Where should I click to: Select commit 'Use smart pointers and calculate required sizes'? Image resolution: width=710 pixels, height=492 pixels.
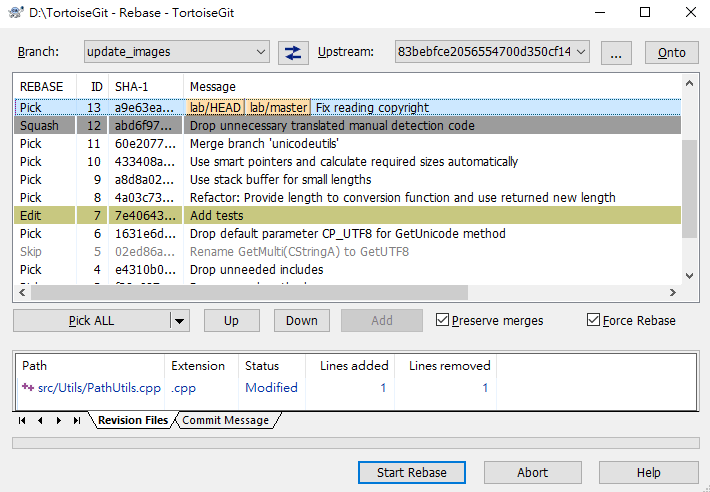348,162
